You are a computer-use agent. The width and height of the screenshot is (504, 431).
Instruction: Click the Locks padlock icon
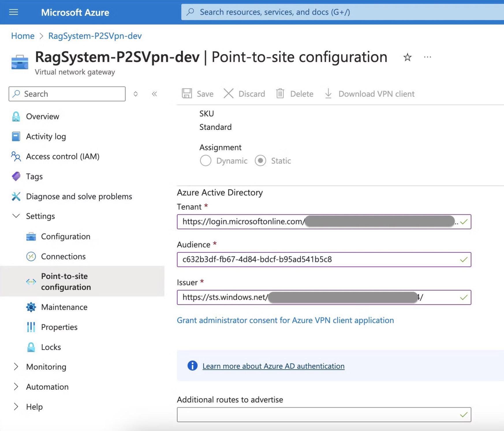click(31, 347)
